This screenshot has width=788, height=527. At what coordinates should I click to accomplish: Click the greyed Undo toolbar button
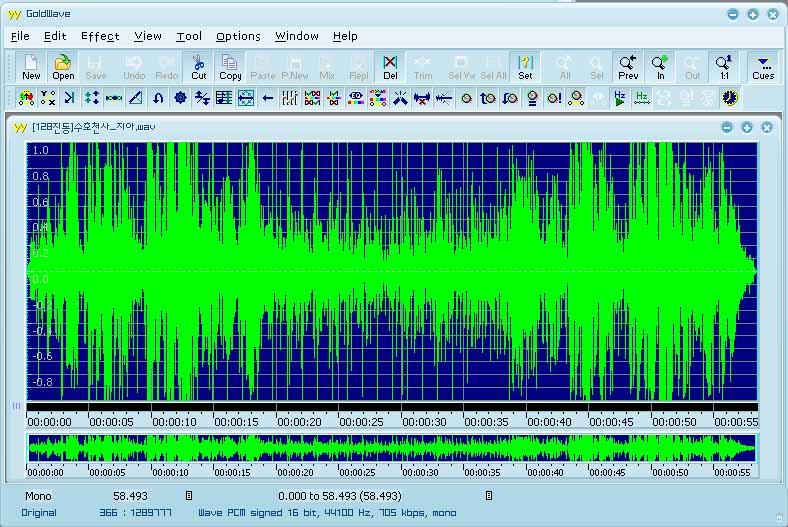(x=134, y=67)
